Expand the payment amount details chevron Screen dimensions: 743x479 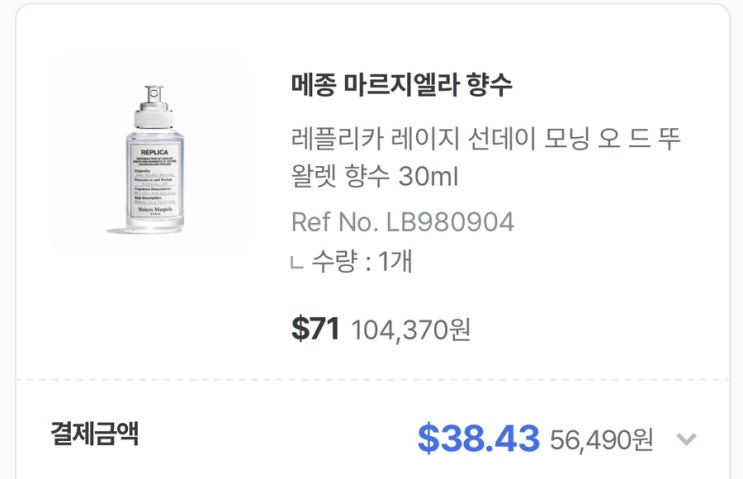686,439
